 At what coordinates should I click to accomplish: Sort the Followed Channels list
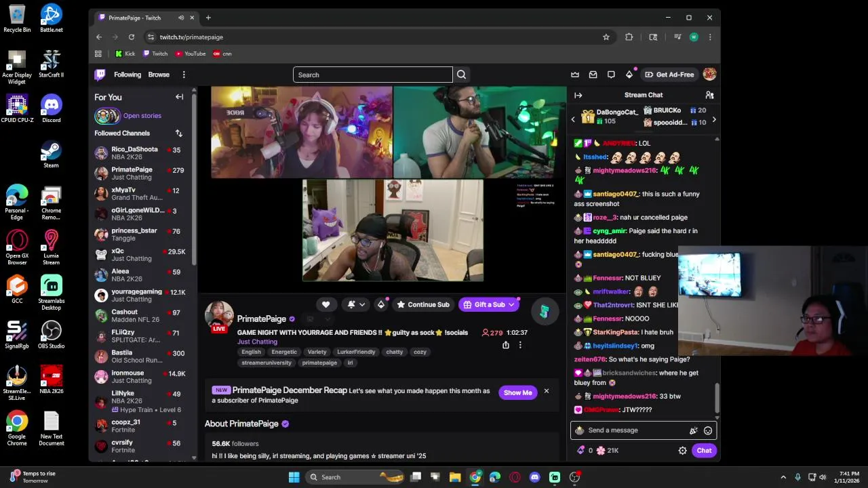(179, 134)
